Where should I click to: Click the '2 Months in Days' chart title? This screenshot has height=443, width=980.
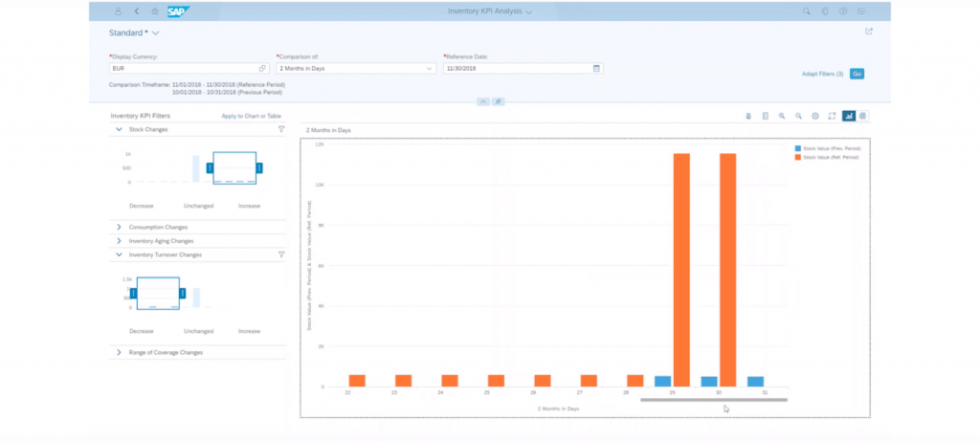[328, 130]
